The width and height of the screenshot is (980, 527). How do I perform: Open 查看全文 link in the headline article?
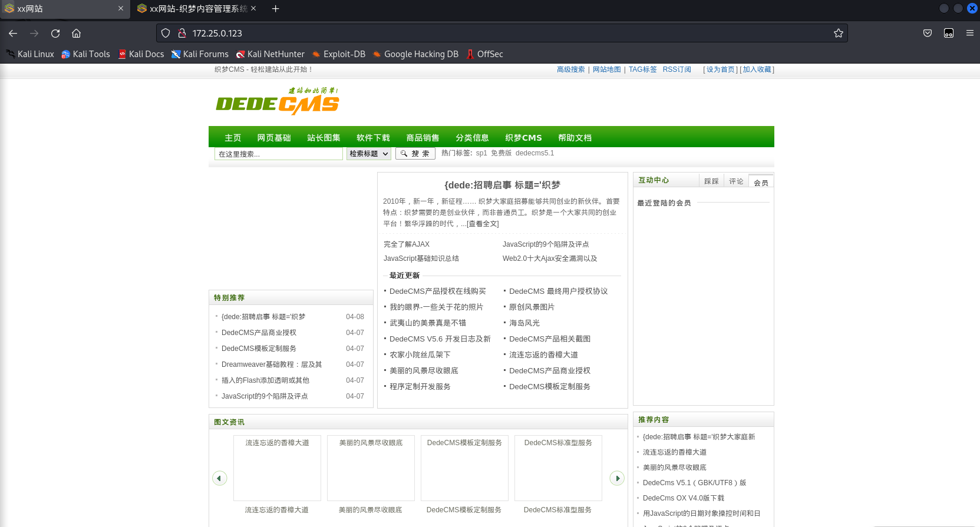[483, 224]
